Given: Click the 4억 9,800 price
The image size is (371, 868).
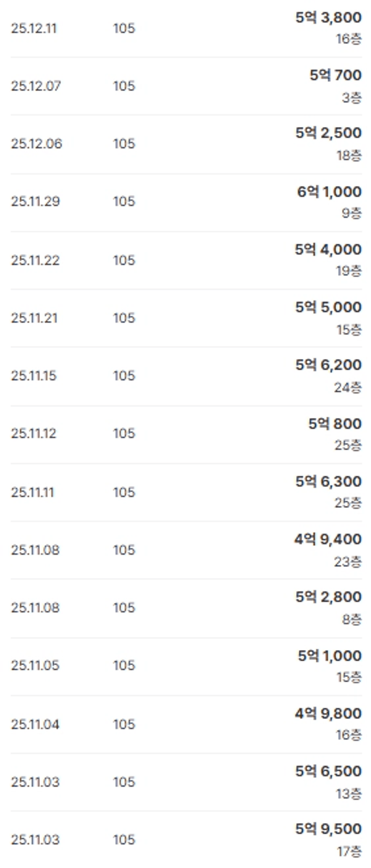Looking at the screenshot, I should click(x=328, y=714).
